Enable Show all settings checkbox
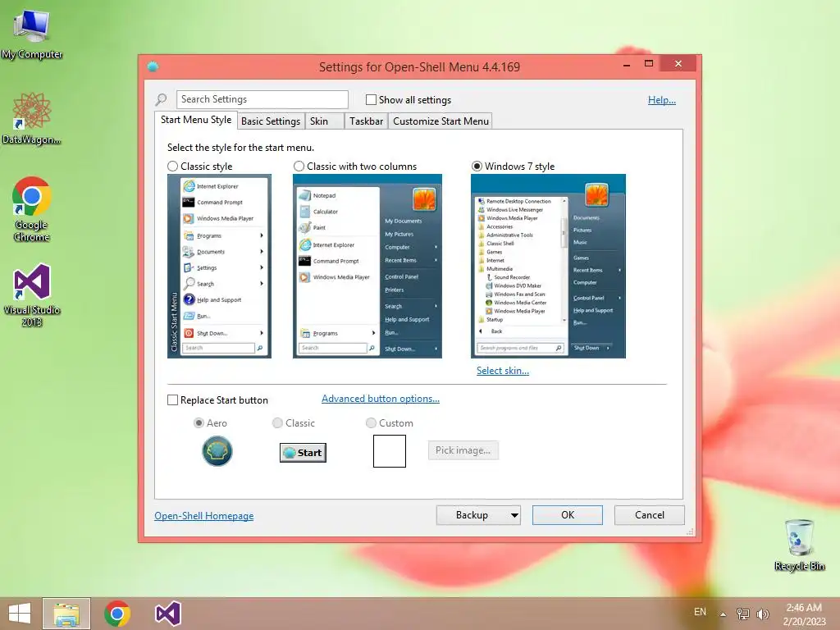The height and width of the screenshot is (630, 840). [x=371, y=99]
